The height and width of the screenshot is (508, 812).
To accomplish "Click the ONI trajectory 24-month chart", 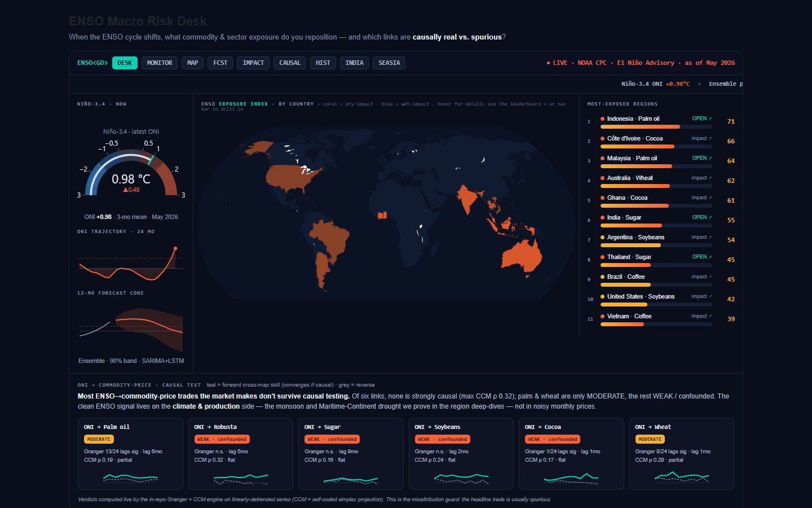I will tap(131, 262).
